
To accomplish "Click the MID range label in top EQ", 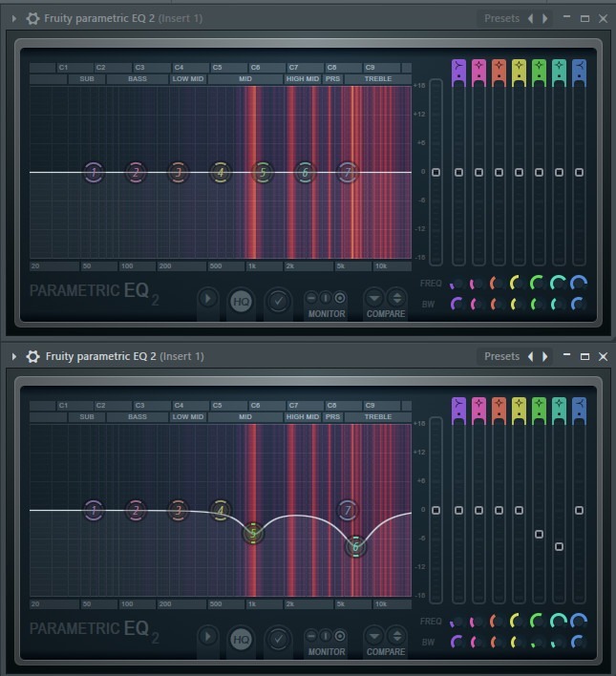I will [245, 79].
